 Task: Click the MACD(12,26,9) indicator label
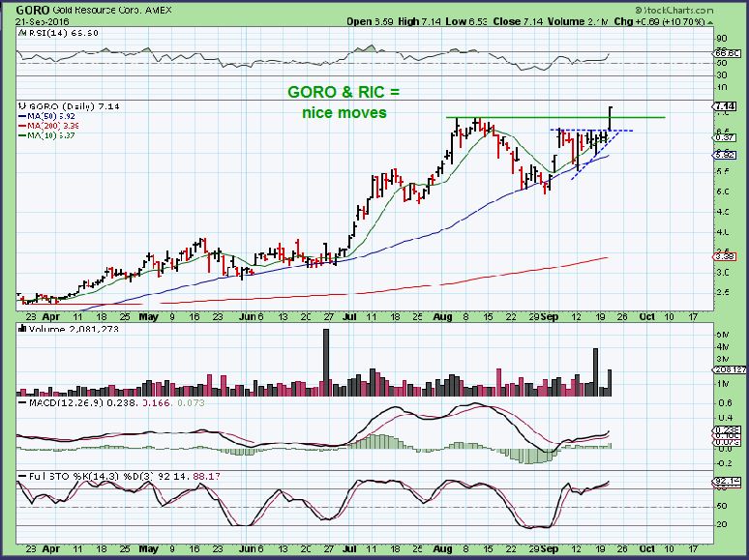67,402
